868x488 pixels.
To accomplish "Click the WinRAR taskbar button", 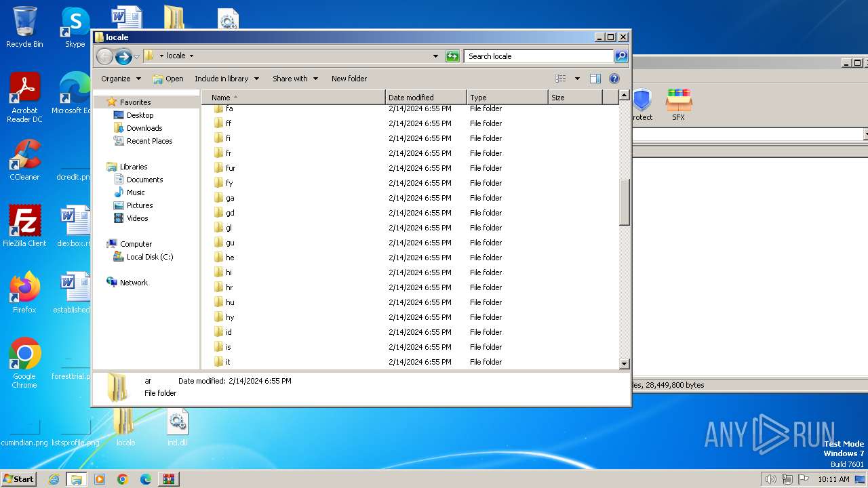I will 168,479.
